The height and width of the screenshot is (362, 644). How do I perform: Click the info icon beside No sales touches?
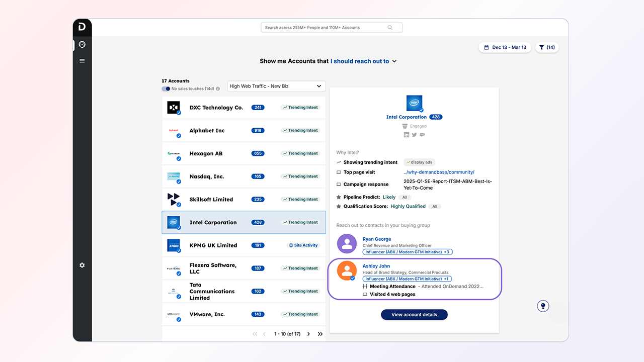click(x=218, y=89)
